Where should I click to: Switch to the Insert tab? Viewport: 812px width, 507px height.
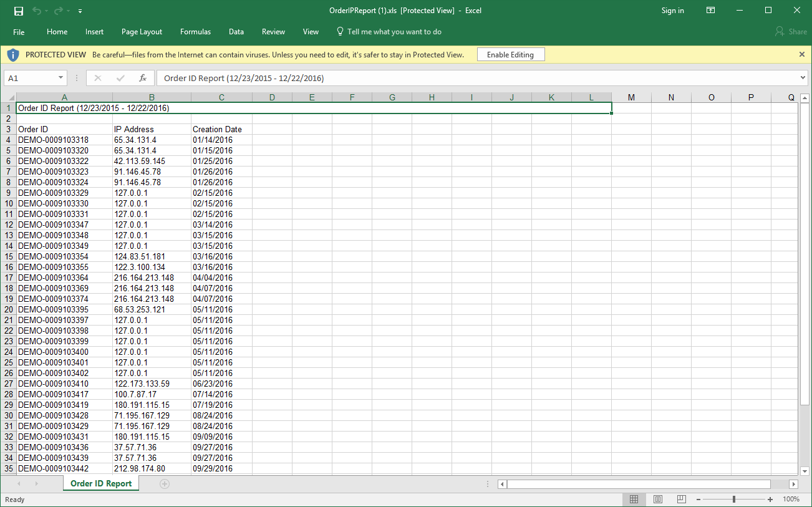(95, 32)
